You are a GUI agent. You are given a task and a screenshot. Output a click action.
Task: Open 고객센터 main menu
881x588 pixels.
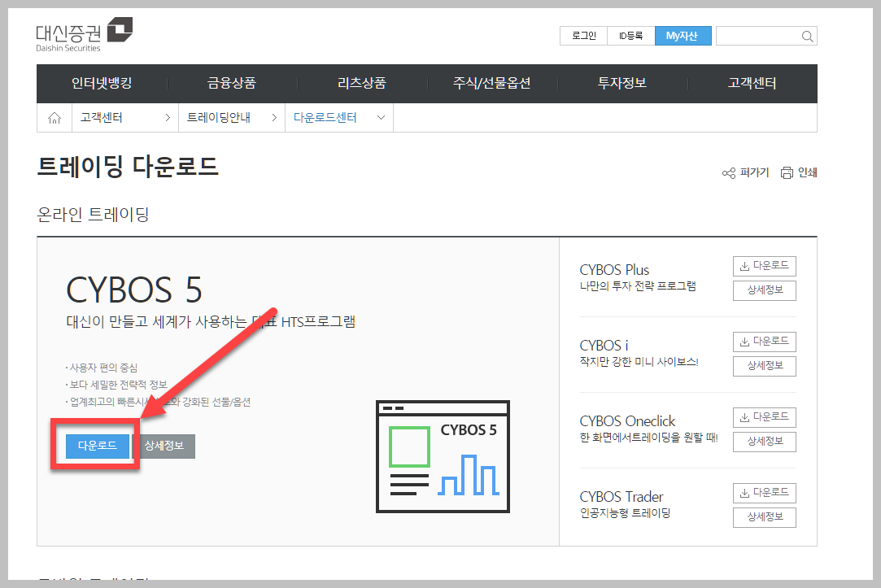752,83
